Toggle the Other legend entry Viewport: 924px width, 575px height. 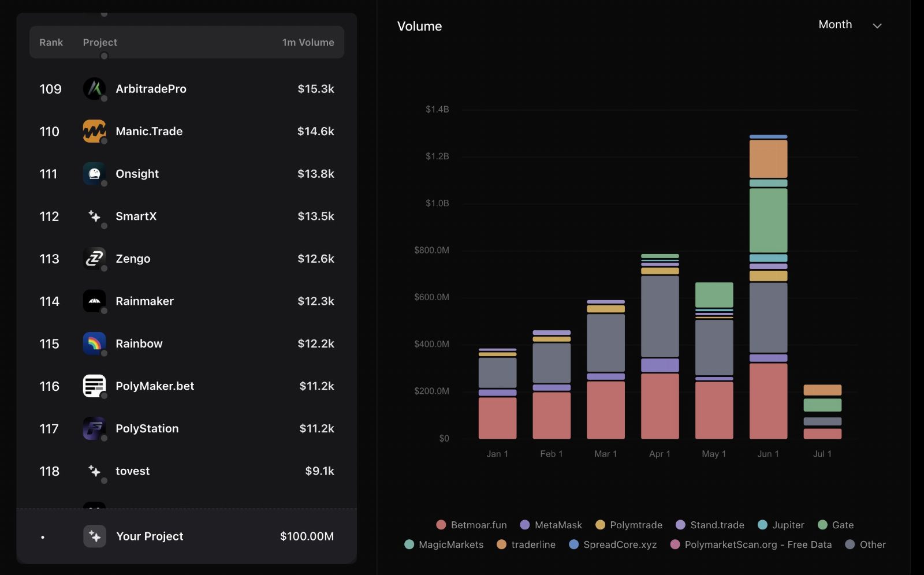865,544
